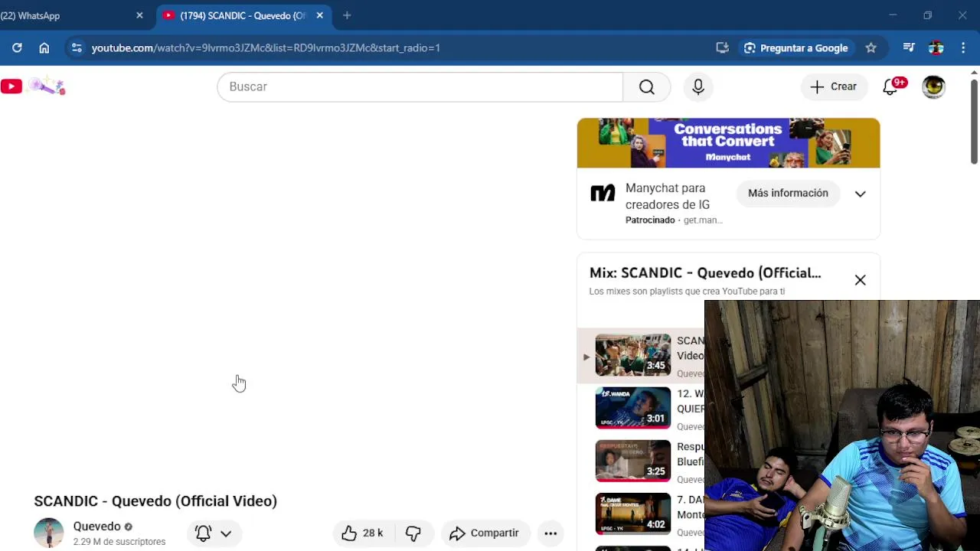Select the SCANDIC - Quevedo YouTube tab
The image size is (980, 551).
[x=243, y=15]
